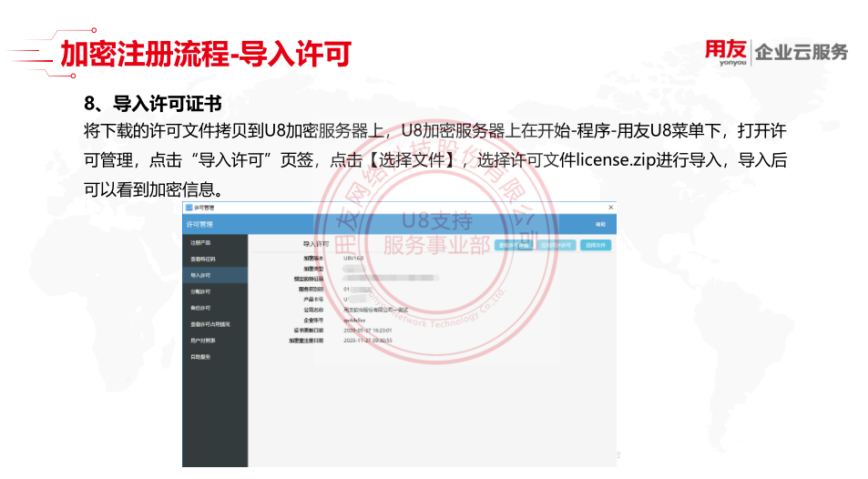The width and height of the screenshot is (868, 479).
Task: Click the 查看许可详情 button
Action: (514, 245)
